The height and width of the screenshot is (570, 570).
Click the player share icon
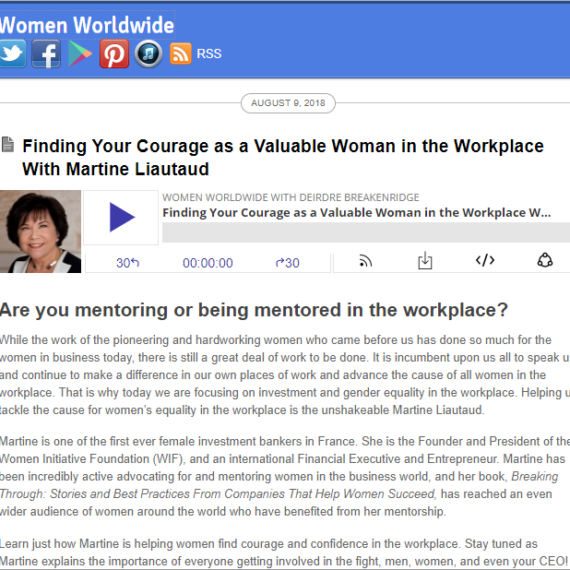click(x=545, y=260)
